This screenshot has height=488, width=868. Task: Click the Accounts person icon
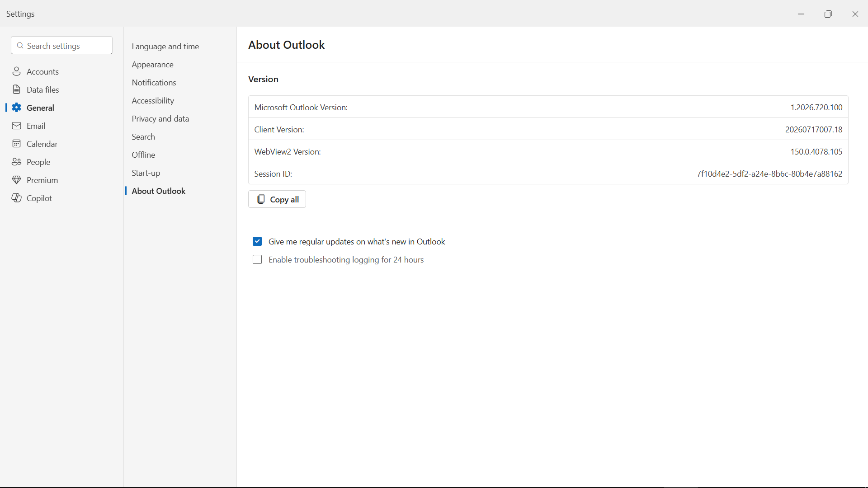(x=17, y=71)
